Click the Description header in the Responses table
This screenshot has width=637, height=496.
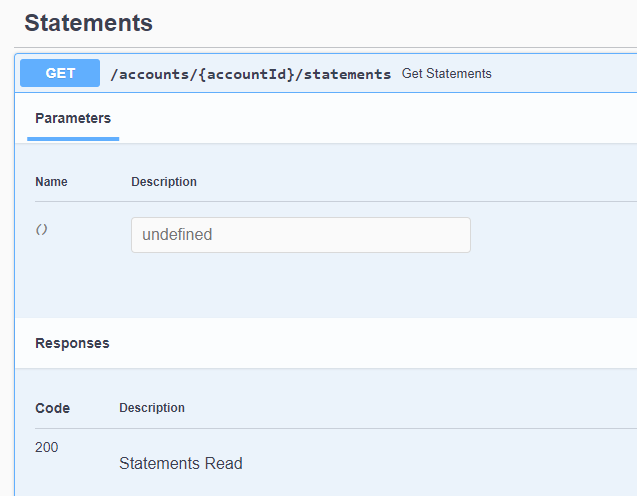pyautogui.click(x=152, y=407)
